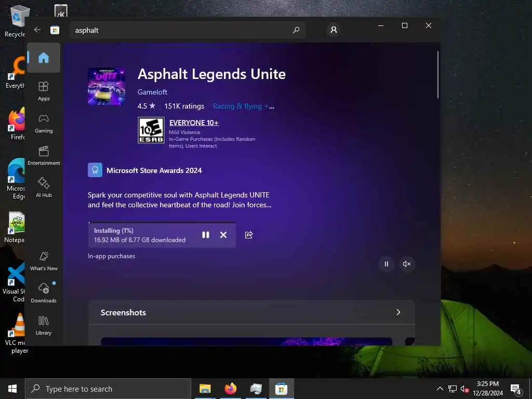This screenshot has width=532, height=399.
Task: Go back with the Store back arrow
Action: (37, 30)
